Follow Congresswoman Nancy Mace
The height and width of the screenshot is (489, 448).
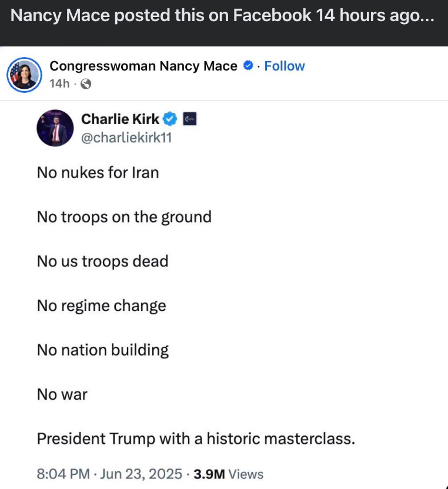(x=285, y=66)
